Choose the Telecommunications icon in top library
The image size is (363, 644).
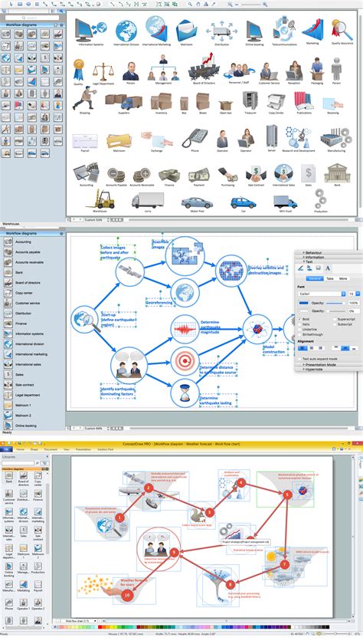[x=284, y=29]
